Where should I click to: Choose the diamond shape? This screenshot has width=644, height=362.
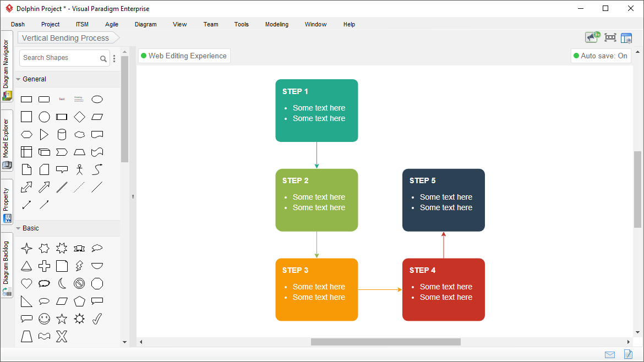[79, 117]
